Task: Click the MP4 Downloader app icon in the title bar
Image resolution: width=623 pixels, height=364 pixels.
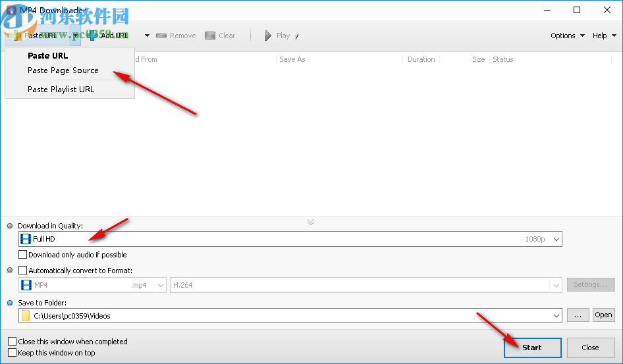Action: (x=12, y=11)
